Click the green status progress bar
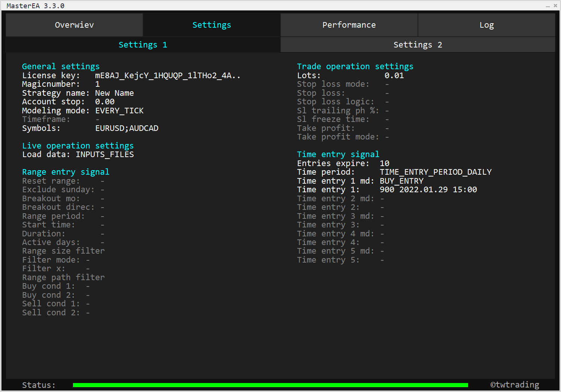Screen dimensions: 561x392 point(270,385)
